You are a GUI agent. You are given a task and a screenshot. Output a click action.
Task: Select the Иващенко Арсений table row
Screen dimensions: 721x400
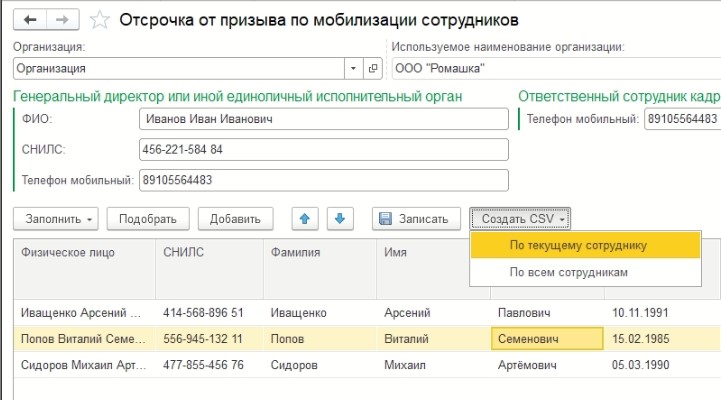click(x=367, y=313)
